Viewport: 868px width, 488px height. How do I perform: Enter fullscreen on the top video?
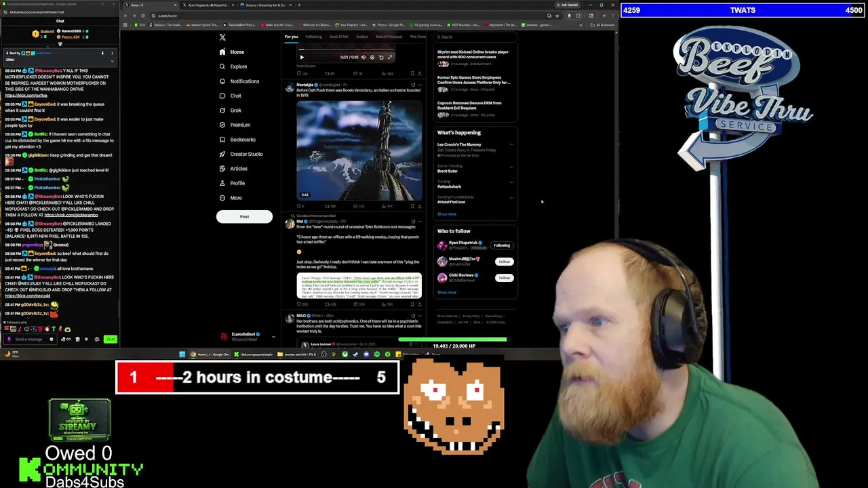point(390,58)
